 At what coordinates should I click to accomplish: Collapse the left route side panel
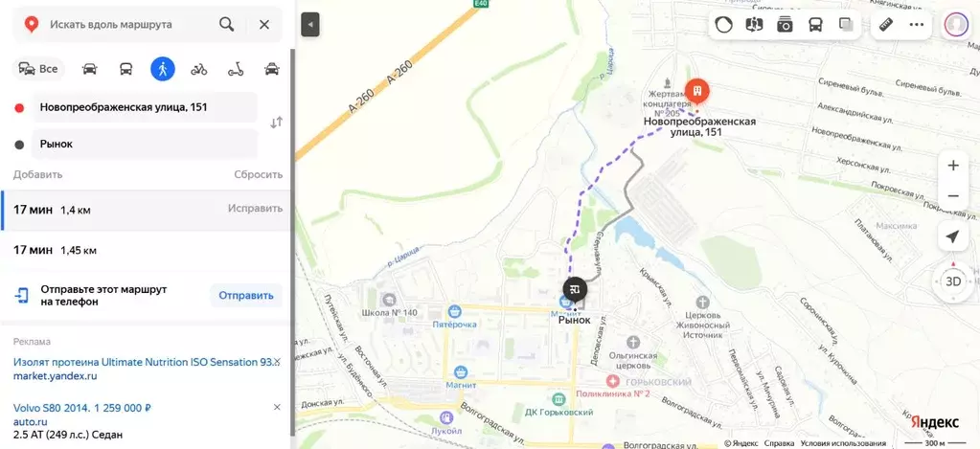tap(310, 25)
